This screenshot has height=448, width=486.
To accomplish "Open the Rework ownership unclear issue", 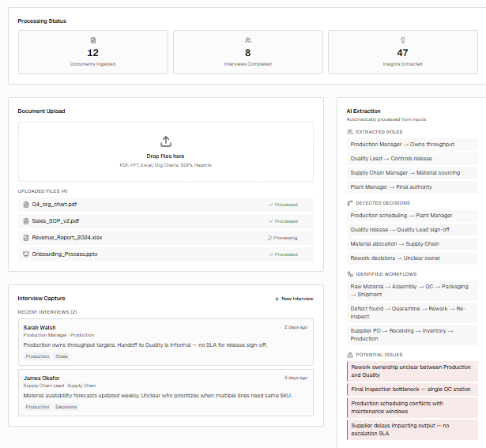I will coord(413,371).
